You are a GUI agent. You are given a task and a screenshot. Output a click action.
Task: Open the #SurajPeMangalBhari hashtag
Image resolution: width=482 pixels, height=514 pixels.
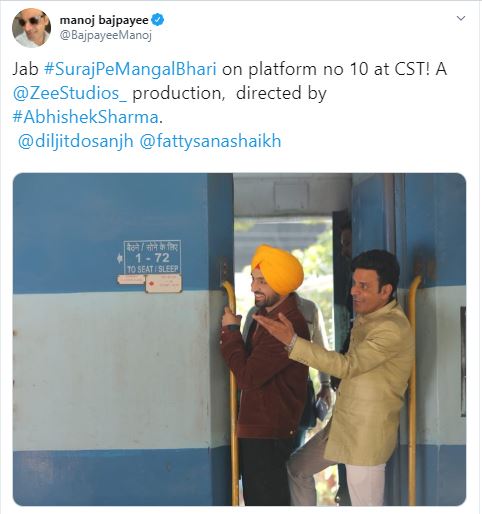click(x=130, y=69)
